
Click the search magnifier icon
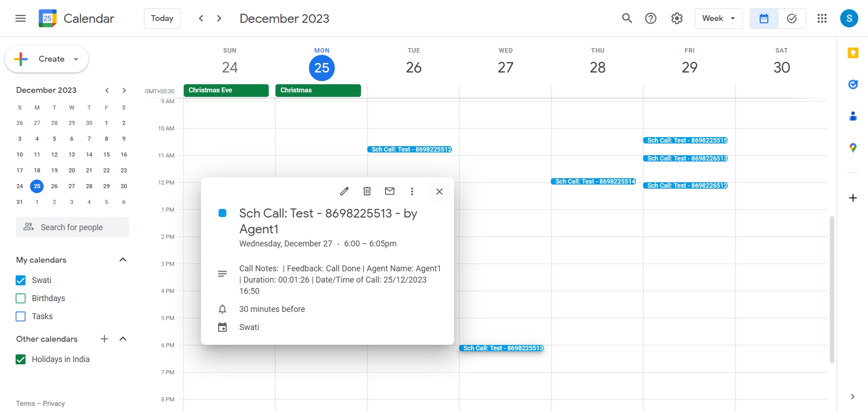pos(627,18)
